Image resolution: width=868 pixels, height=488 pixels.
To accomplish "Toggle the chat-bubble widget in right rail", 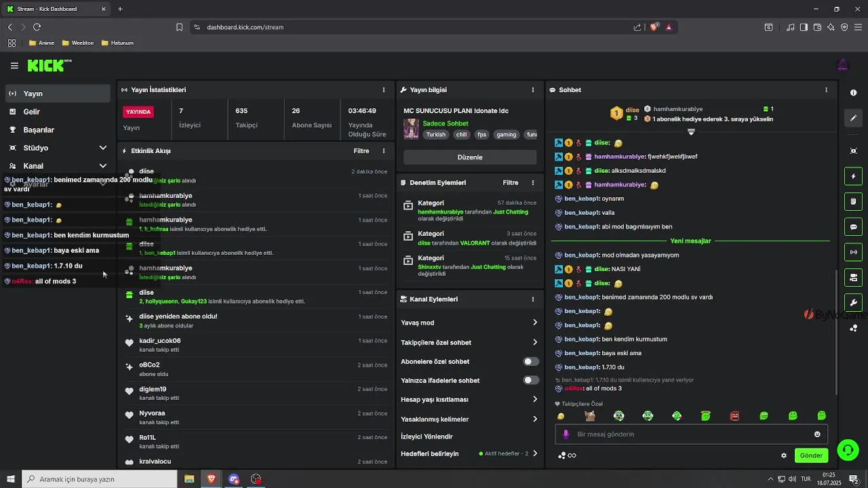I will (853, 227).
